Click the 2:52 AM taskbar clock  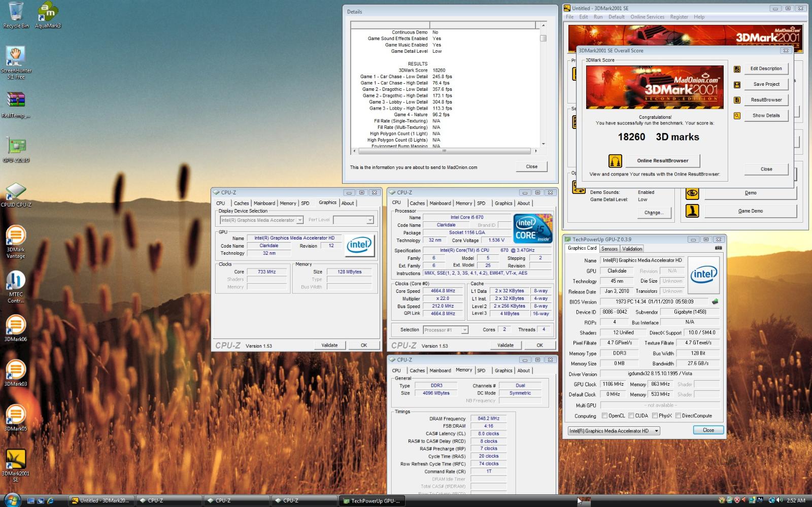coord(795,500)
